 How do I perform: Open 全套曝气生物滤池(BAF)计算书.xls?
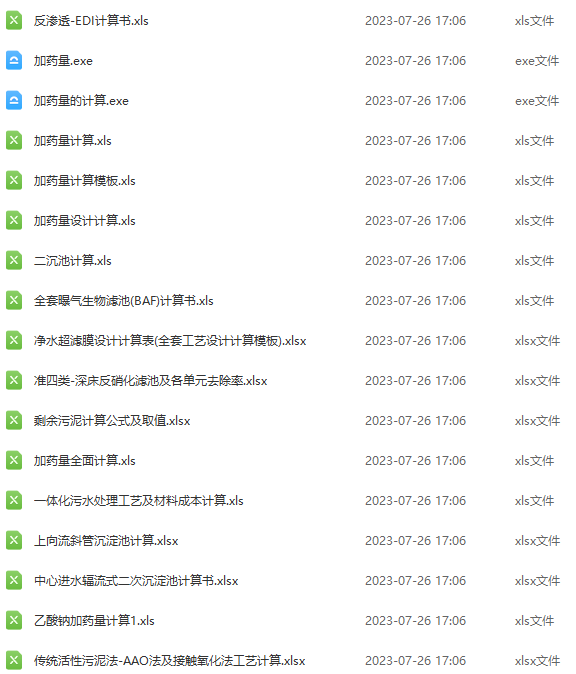point(124,300)
